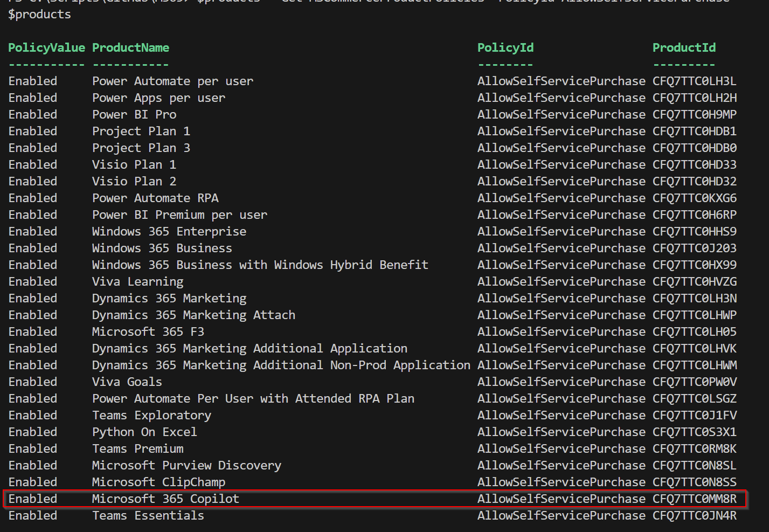Click the PolicyValue column header
The image size is (769, 532).
coord(46,48)
